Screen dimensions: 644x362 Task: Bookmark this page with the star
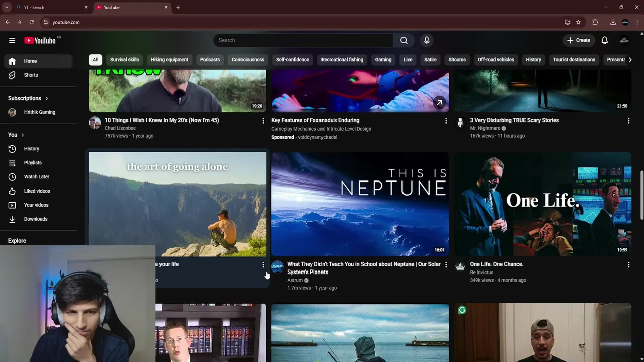point(579,22)
